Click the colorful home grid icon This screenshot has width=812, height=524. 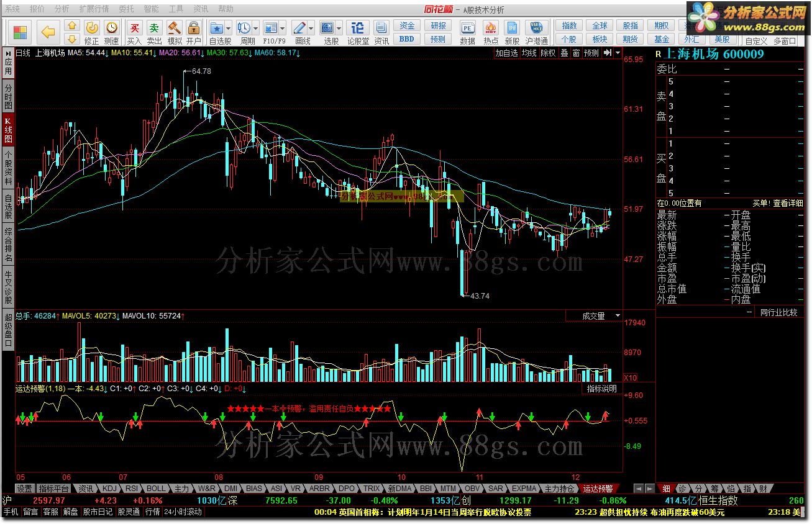[21, 32]
